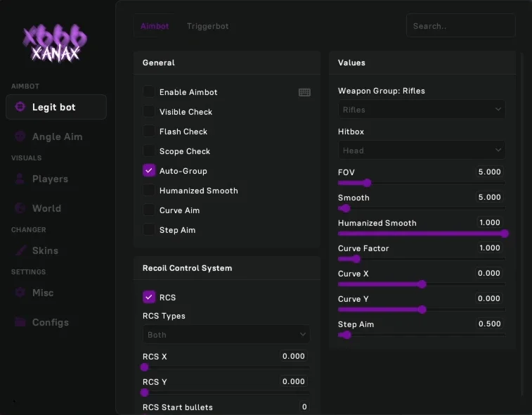Screen dimensions: 532x415
Task: Open Angle Aim via its sidebar icon
Action: 20,136
